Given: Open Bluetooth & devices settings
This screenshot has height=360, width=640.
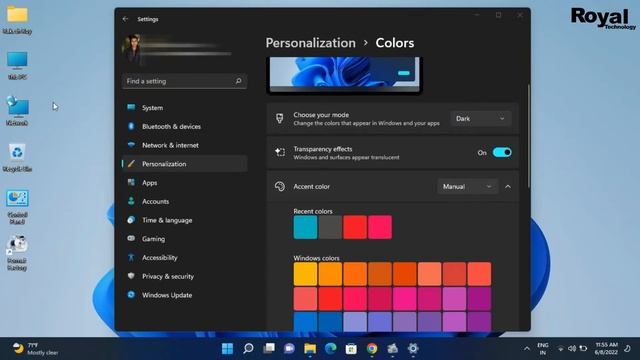Looking at the screenshot, I should (184, 127).
